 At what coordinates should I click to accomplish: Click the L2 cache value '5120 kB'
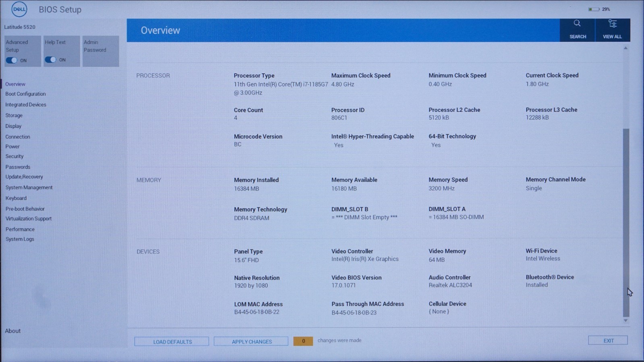(439, 117)
